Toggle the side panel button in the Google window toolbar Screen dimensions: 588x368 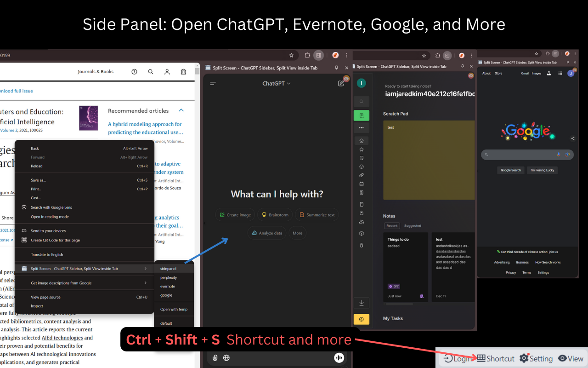(555, 53)
